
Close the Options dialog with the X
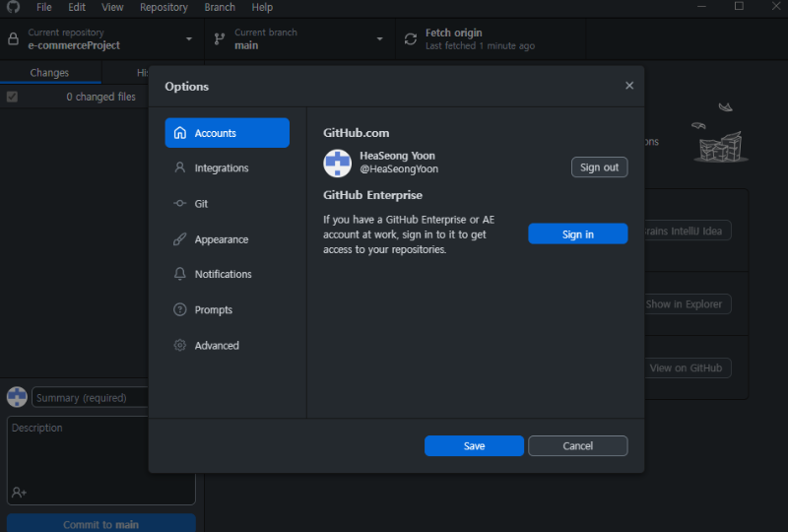[629, 86]
